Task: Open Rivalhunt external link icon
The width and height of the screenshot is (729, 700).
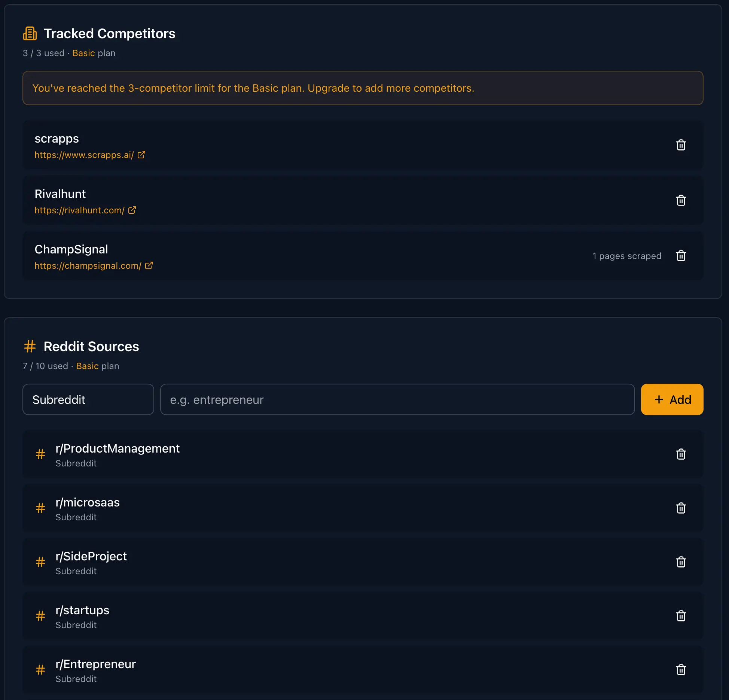Action: 132,210
